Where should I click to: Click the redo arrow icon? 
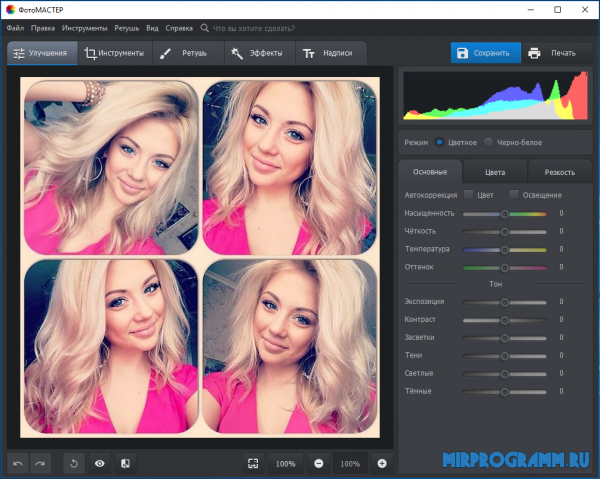(40, 464)
